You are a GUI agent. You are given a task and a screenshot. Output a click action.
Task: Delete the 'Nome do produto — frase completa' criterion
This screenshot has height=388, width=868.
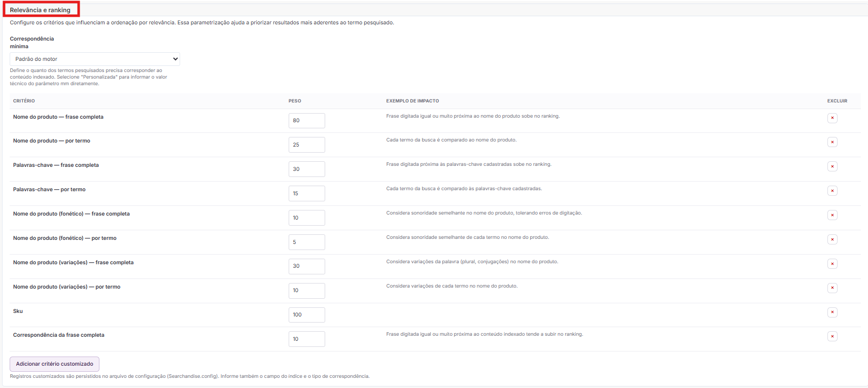pyautogui.click(x=832, y=118)
